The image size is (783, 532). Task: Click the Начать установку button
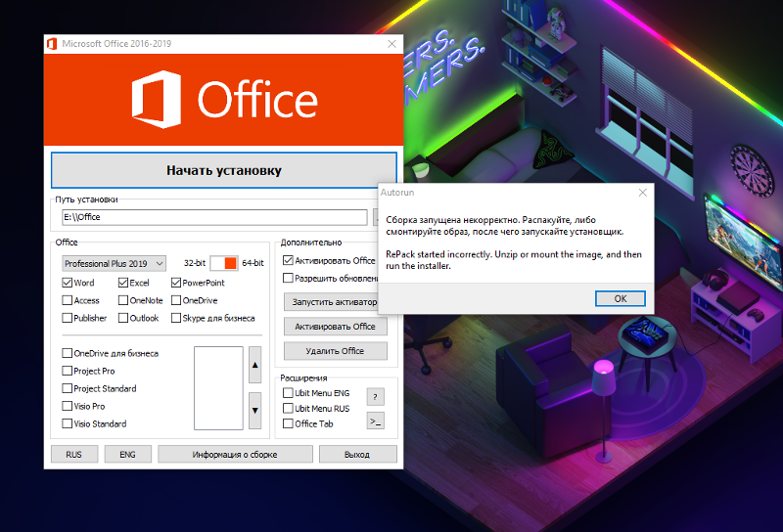point(224,170)
